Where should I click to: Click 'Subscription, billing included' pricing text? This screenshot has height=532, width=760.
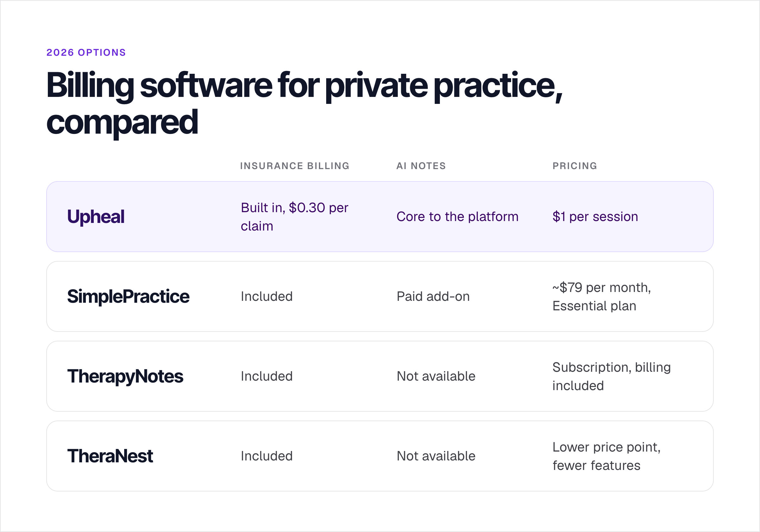click(611, 377)
